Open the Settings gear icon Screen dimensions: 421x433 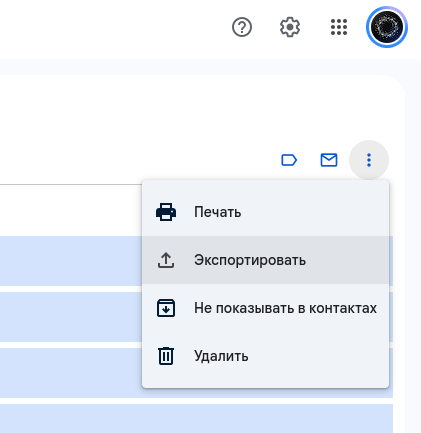pos(290,27)
